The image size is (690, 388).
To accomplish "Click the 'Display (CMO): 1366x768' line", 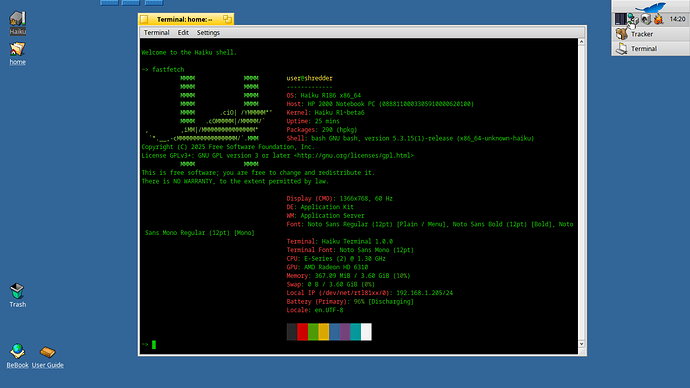I will coord(339,198).
